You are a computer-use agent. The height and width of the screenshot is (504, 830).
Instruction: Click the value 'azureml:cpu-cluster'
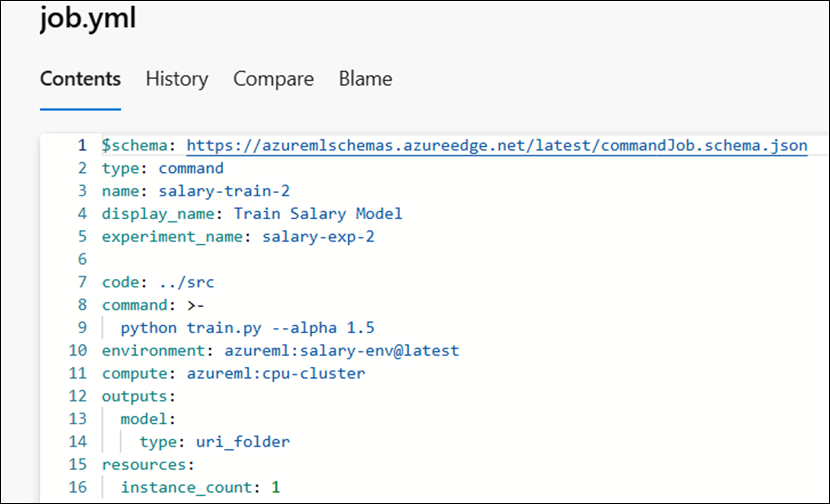coord(276,373)
